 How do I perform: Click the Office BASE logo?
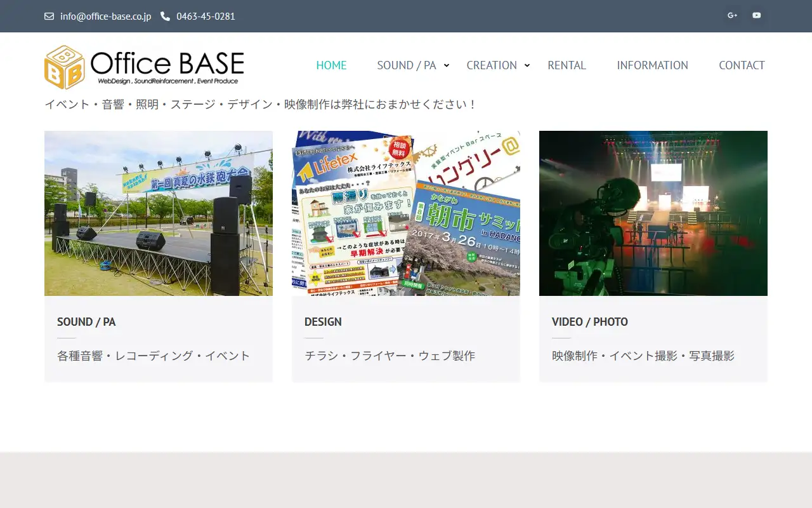tap(144, 67)
